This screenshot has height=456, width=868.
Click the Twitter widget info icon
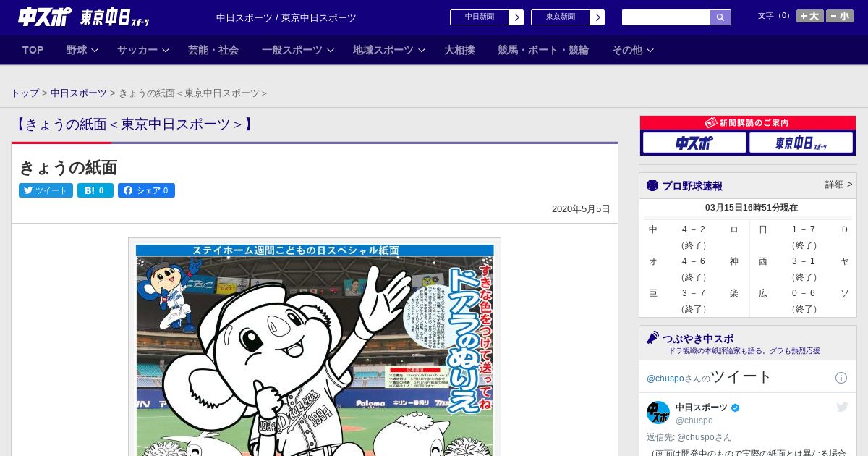point(841,378)
